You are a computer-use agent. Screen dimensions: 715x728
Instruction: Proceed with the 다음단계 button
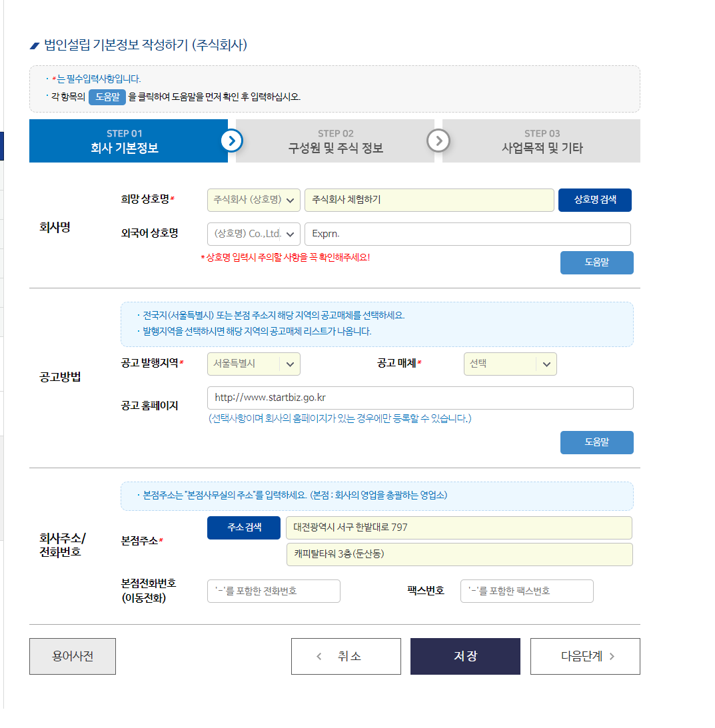point(585,656)
